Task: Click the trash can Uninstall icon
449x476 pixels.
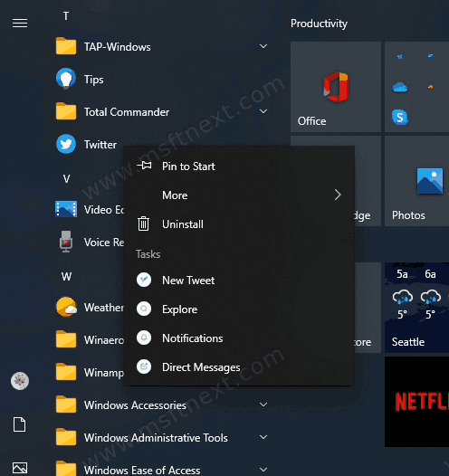Action: coord(143,224)
